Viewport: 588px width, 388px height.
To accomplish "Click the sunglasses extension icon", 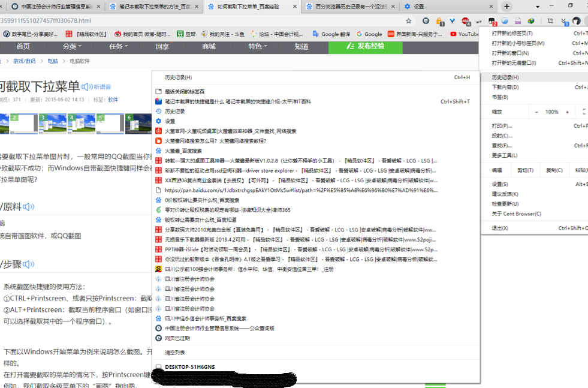I will tap(479, 22).
